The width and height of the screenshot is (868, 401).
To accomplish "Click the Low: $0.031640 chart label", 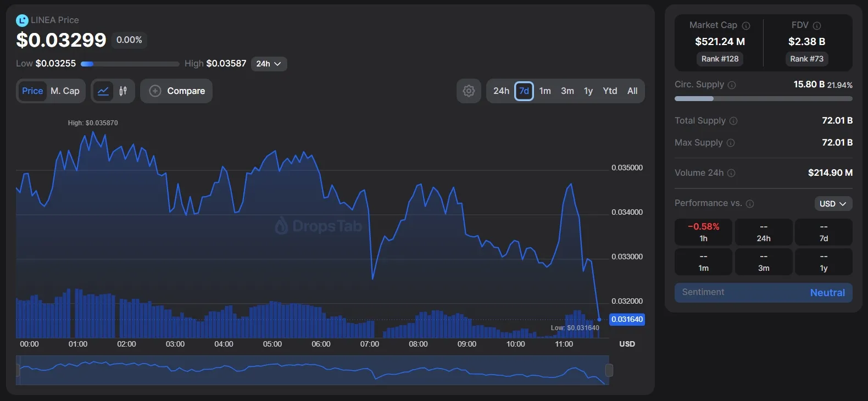I will tap(575, 328).
